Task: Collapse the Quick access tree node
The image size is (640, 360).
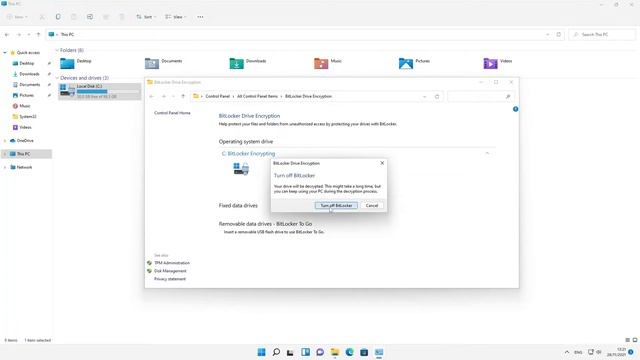Action: pyautogui.click(x=5, y=53)
